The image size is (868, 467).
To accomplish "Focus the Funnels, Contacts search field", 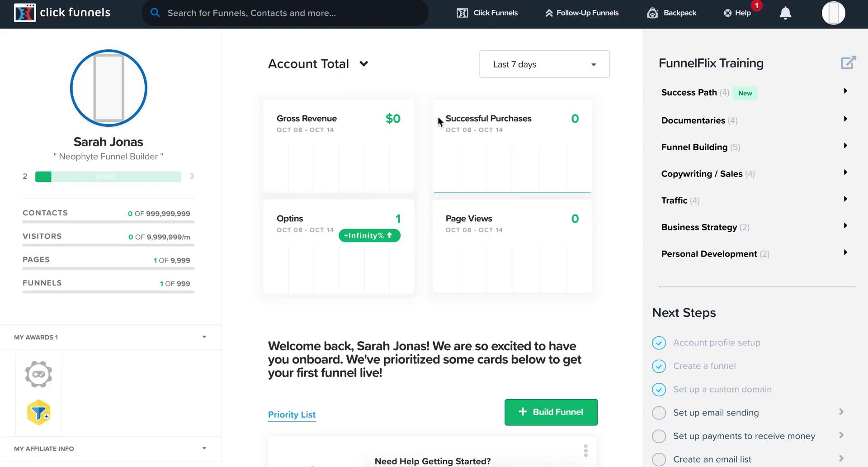I will (x=285, y=13).
